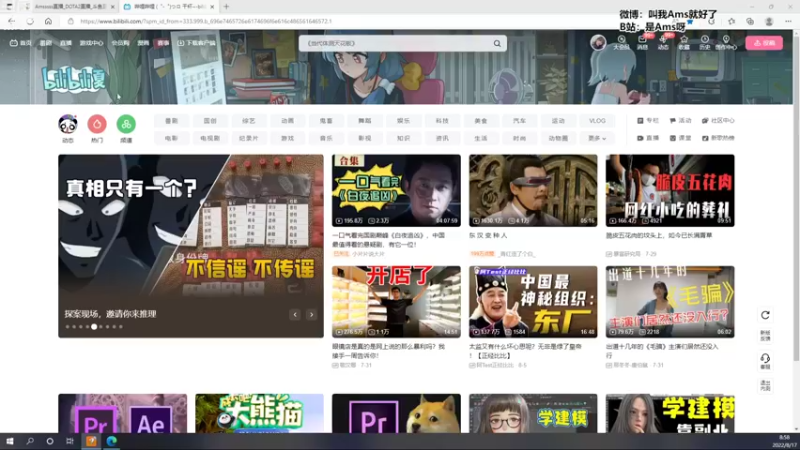Open the 社区中心 link

pos(718,121)
